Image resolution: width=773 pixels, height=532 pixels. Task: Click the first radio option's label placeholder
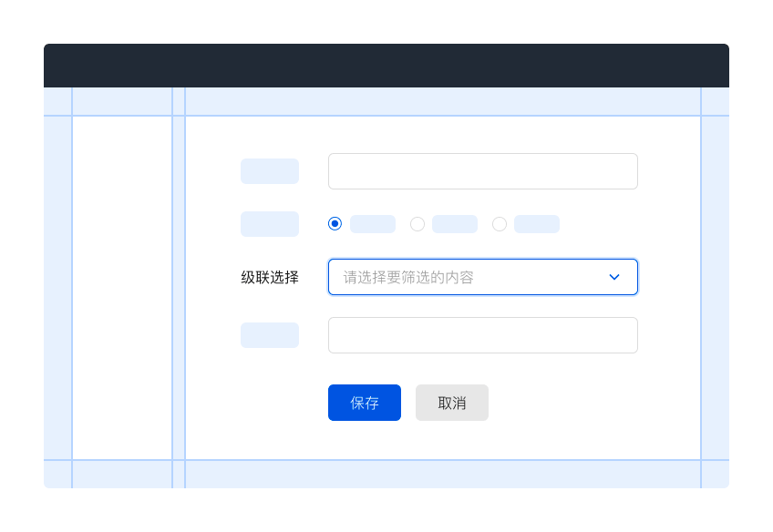(x=373, y=224)
